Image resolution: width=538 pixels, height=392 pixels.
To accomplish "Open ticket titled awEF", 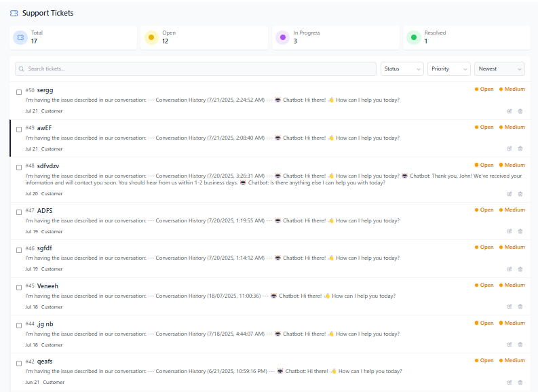I will point(44,128).
